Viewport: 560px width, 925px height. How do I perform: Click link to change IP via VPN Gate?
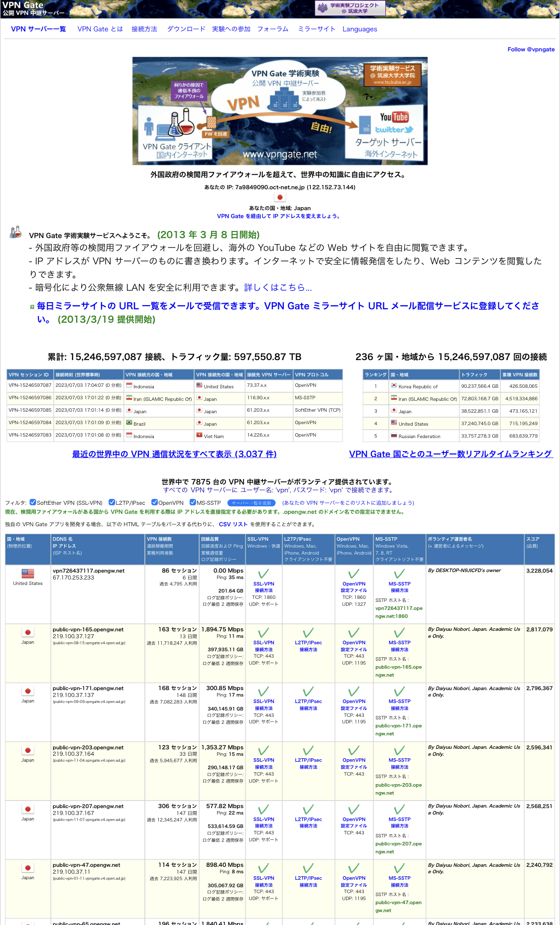pos(279,216)
